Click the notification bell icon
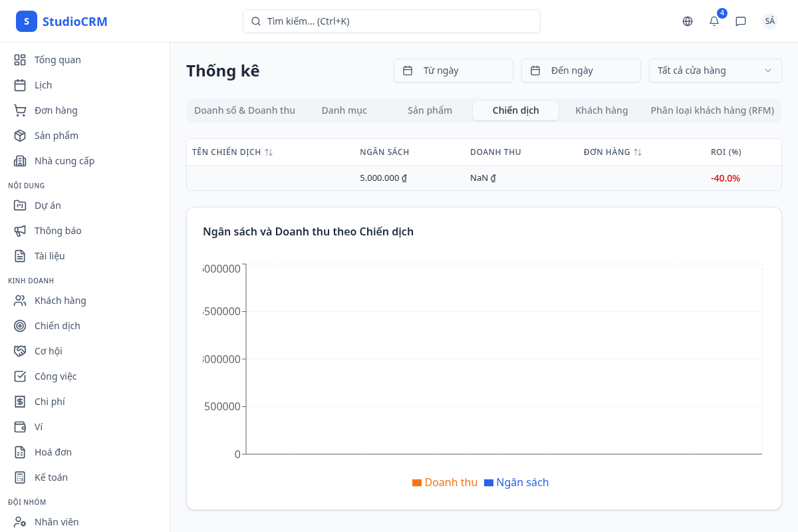The image size is (798, 532). tap(714, 21)
